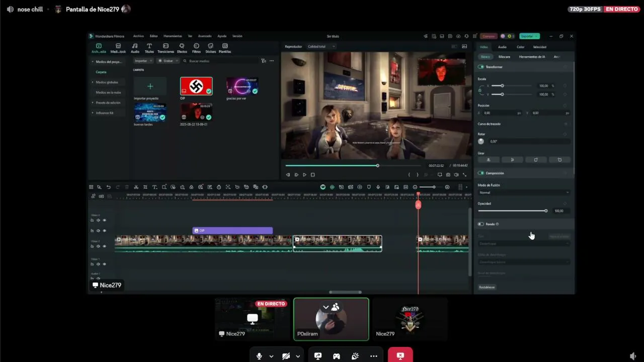Enable the Fondo switch
Screen dimensions: 644x362
click(481, 224)
